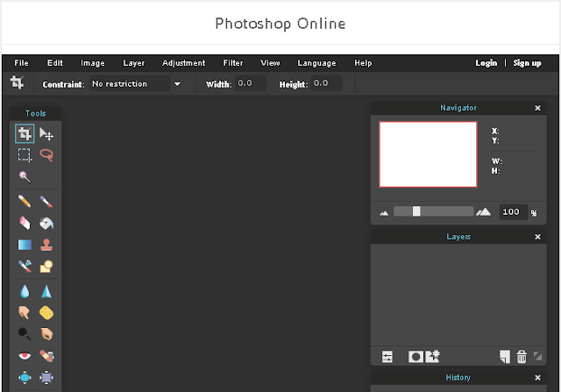This screenshot has height=392, width=561.
Task: Click the Photoshop Online heading
Action: (280, 24)
